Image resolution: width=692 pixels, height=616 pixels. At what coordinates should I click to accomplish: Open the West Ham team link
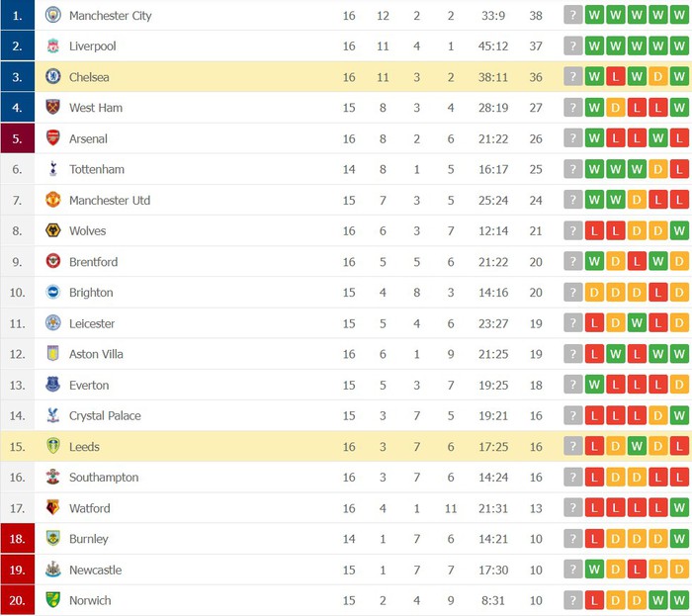click(96, 108)
